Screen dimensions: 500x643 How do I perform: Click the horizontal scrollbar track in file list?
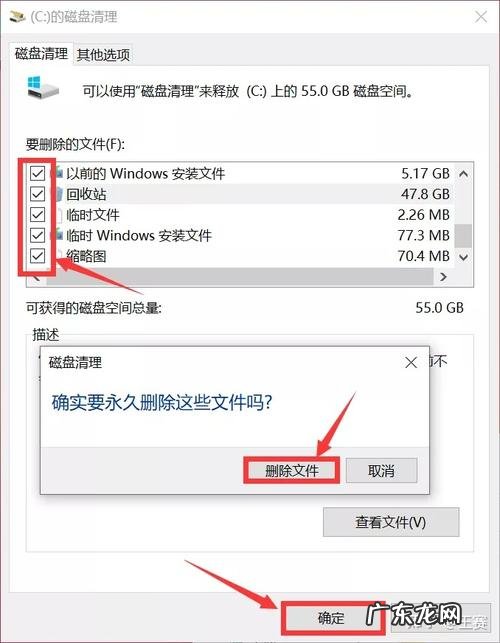click(240, 277)
